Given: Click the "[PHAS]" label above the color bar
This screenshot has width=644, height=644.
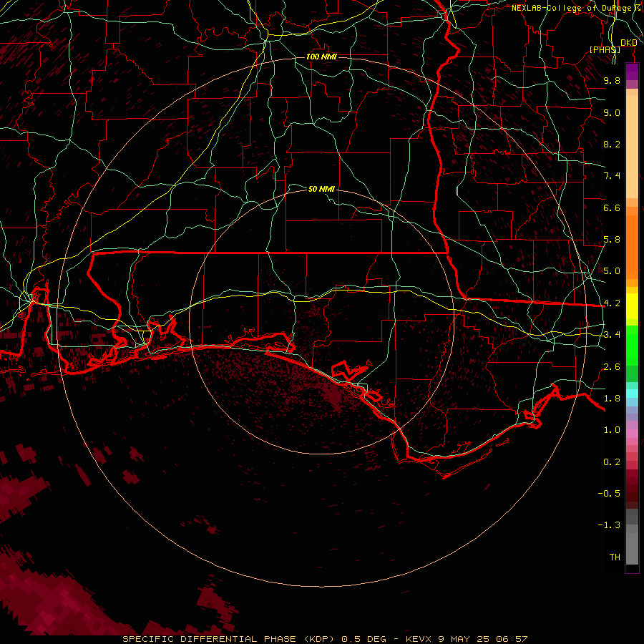Looking at the screenshot, I should [x=605, y=49].
